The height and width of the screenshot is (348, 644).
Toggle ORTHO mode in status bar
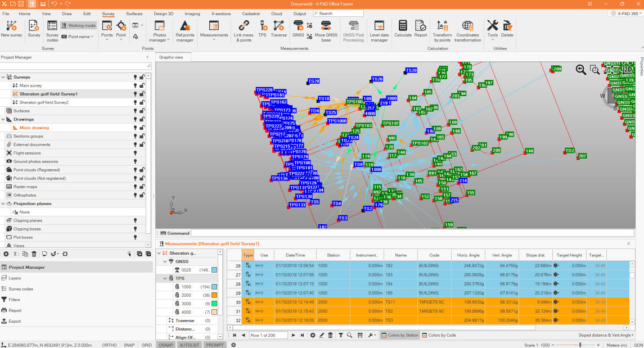click(x=110, y=345)
